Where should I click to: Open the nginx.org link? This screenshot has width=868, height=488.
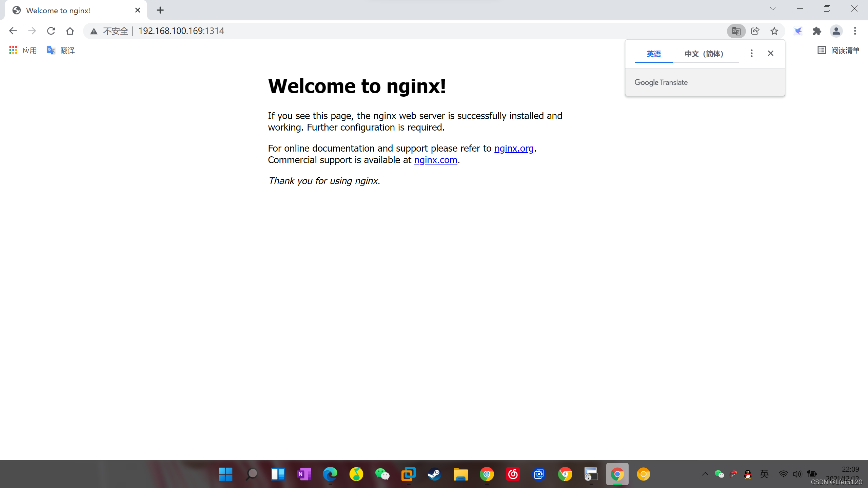pos(514,148)
